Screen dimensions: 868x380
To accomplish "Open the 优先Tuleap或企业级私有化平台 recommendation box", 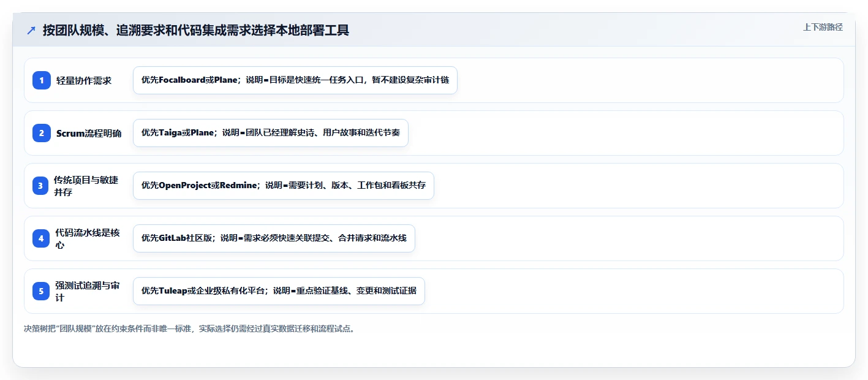I will pos(279,291).
